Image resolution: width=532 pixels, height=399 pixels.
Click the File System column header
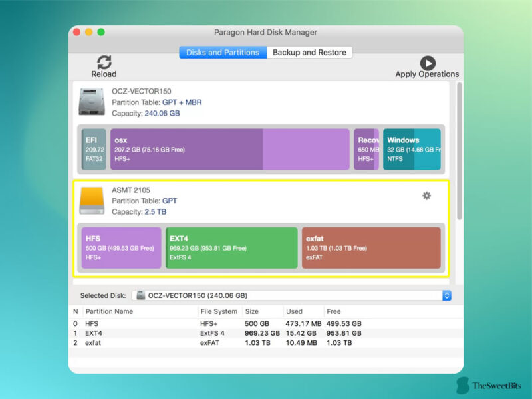219,311
